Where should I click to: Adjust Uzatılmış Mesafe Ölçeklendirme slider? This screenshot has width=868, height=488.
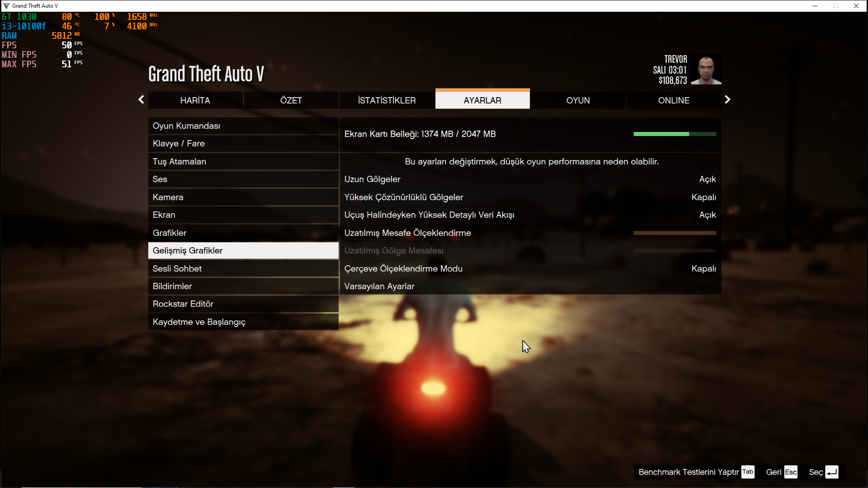(x=675, y=233)
